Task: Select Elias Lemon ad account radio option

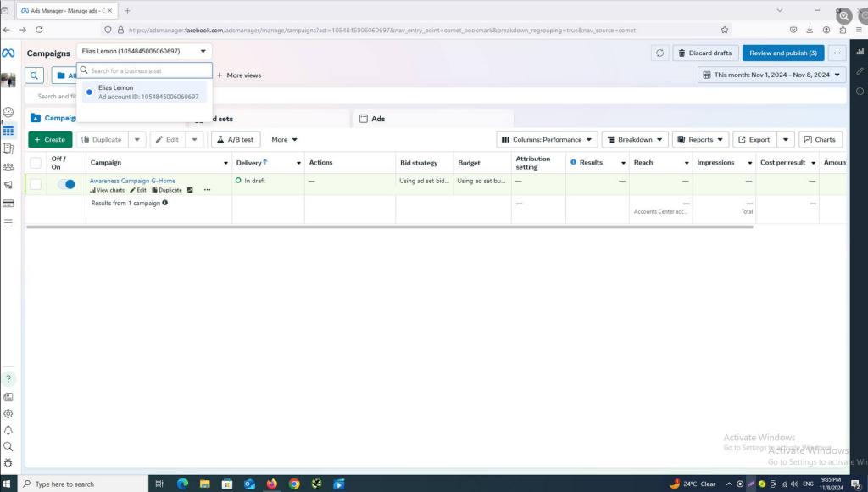Action: click(90, 92)
